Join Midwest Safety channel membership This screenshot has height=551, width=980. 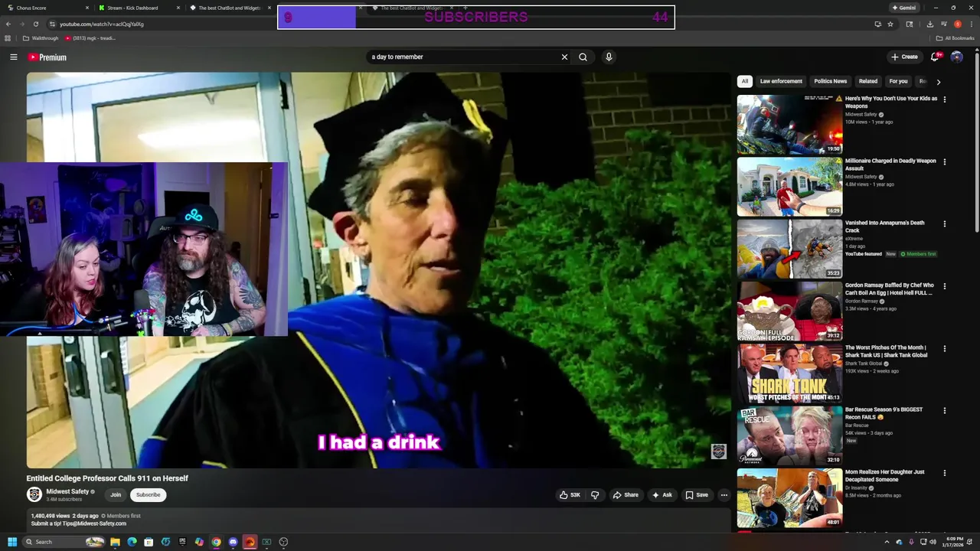tap(116, 495)
